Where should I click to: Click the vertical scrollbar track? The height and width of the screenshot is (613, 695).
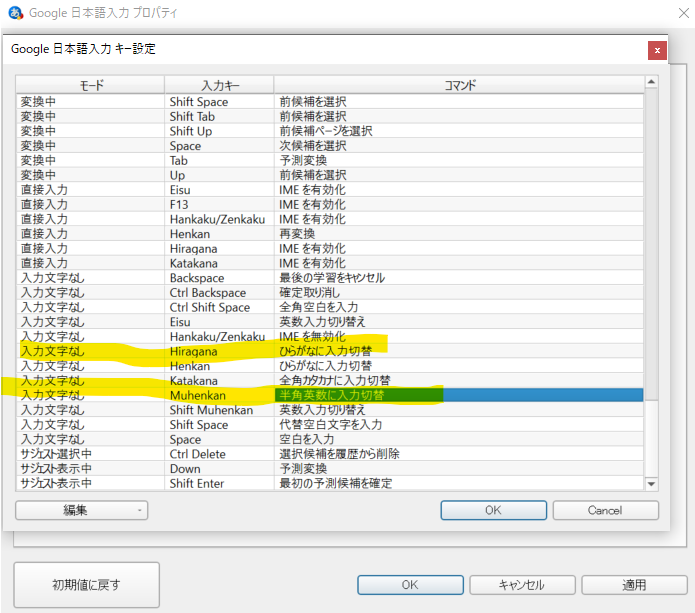click(x=651, y=283)
